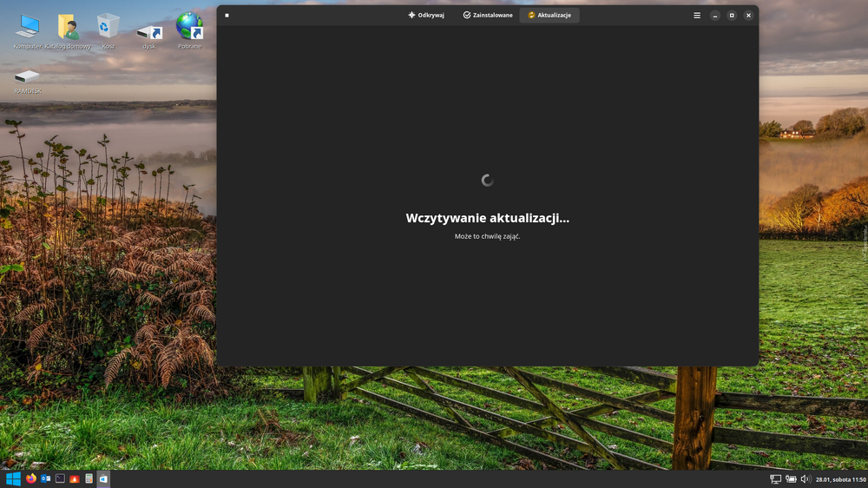Image resolution: width=868 pixels, height=488 pixels.
Task: Open the Pobrane desktop shortcut
Action: [189, 27]
